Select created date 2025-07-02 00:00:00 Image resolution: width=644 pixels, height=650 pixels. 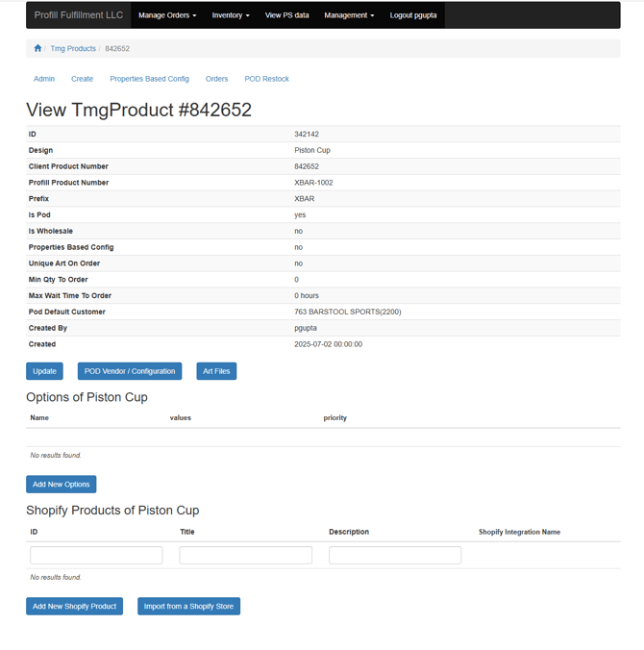coord(328,344)
